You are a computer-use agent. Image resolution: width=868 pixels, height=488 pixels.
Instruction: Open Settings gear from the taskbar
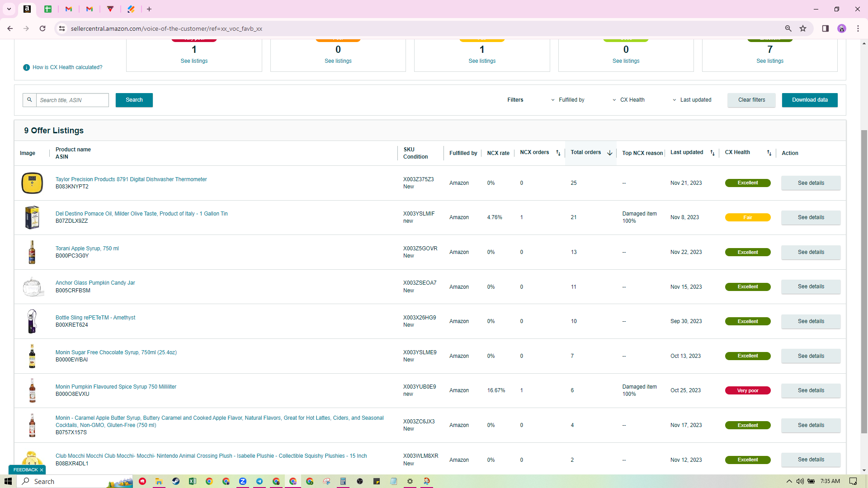410,481
